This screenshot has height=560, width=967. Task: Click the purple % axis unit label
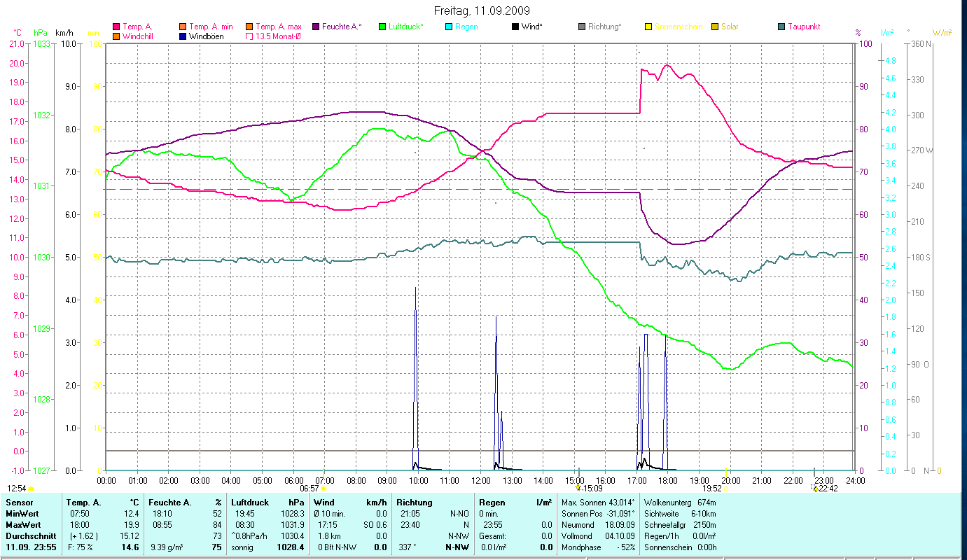pyautogui.click(x=858, y=33)
